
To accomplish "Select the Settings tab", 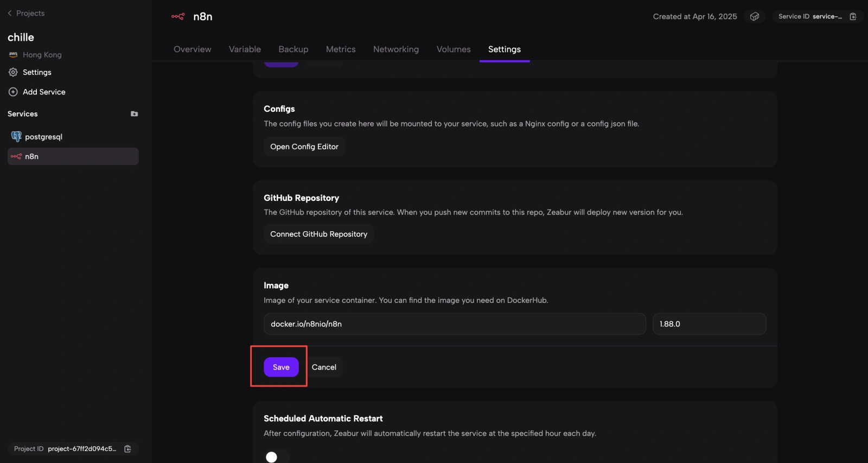I will point(505,49).
